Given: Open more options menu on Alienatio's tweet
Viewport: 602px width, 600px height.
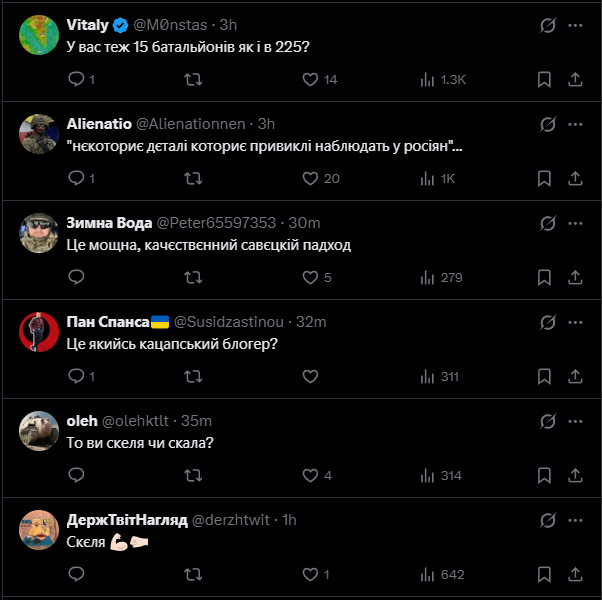Looking at the screenshot, I should click(576, 124).
